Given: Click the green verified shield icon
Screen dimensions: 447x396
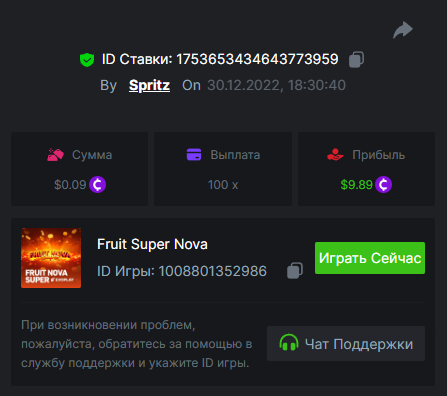Looking at the screenshot, I should click(87, 60).
